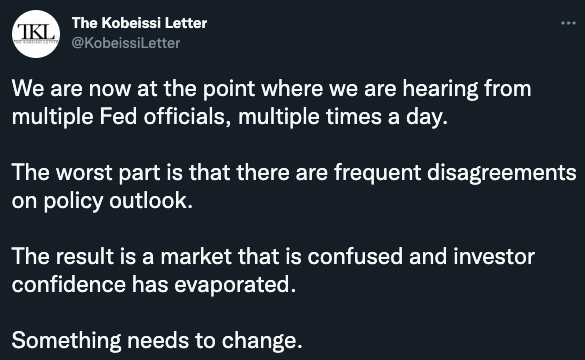
Task: Click the words 'policy outlook'
Action: click(x=118, y=201)
